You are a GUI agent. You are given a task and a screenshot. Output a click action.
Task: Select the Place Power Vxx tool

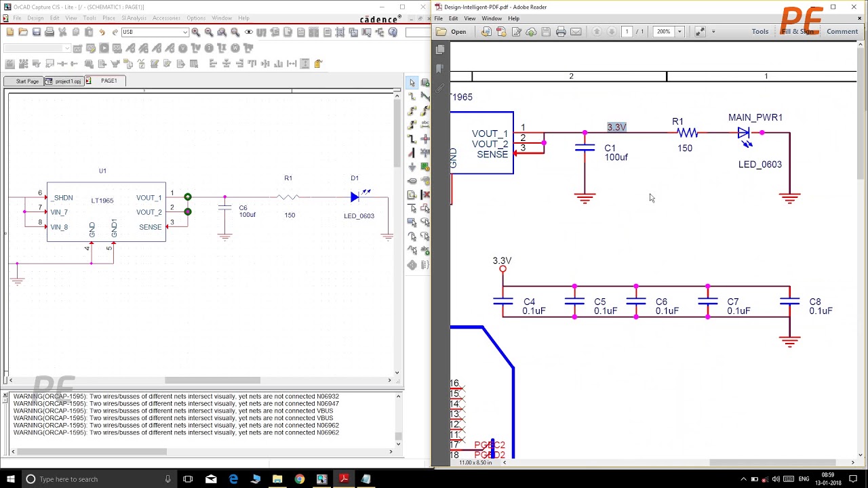click(x=425, y=152)
